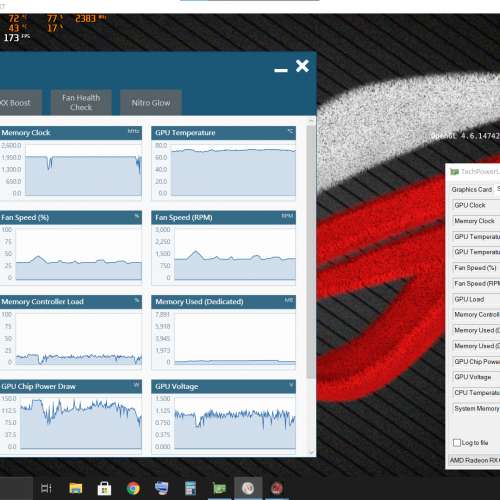
Task: Click the scrollbar up arrow in TriXX
Action: point(312,120)
